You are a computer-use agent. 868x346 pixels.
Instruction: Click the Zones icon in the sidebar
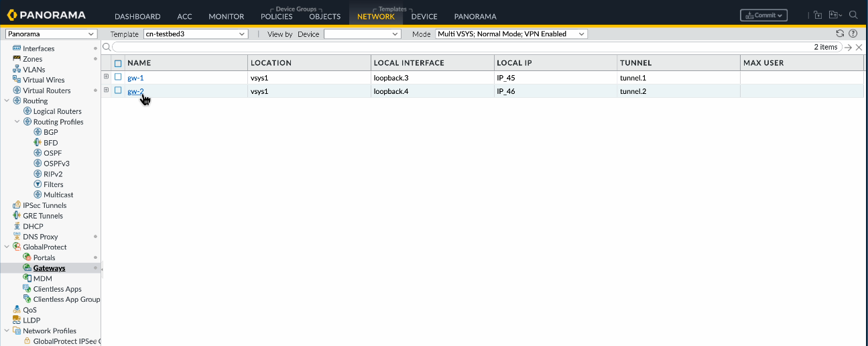tap(17, 59)
